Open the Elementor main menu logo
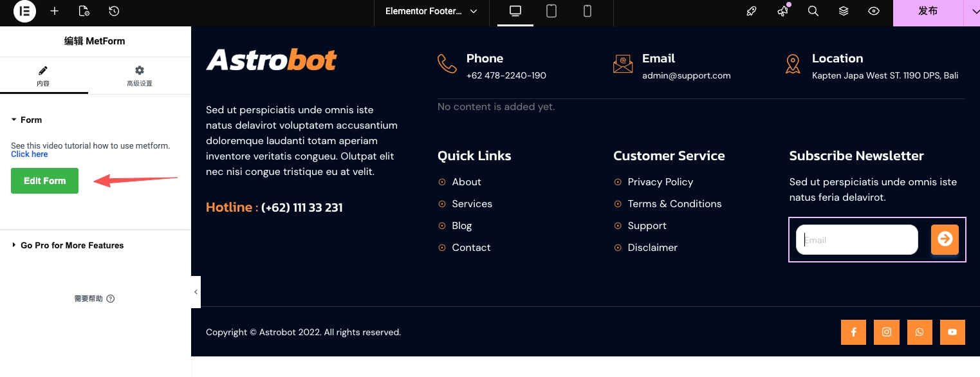Screen dimensions: 980x377 25,11
